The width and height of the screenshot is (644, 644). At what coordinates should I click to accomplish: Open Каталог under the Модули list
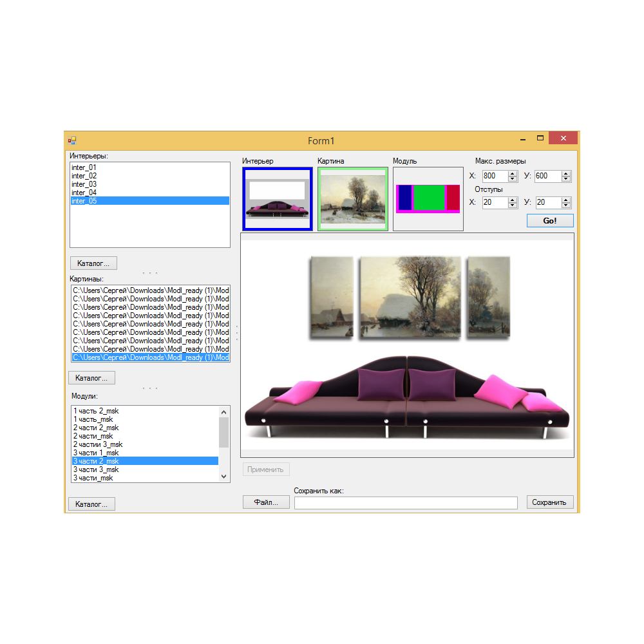91,504
